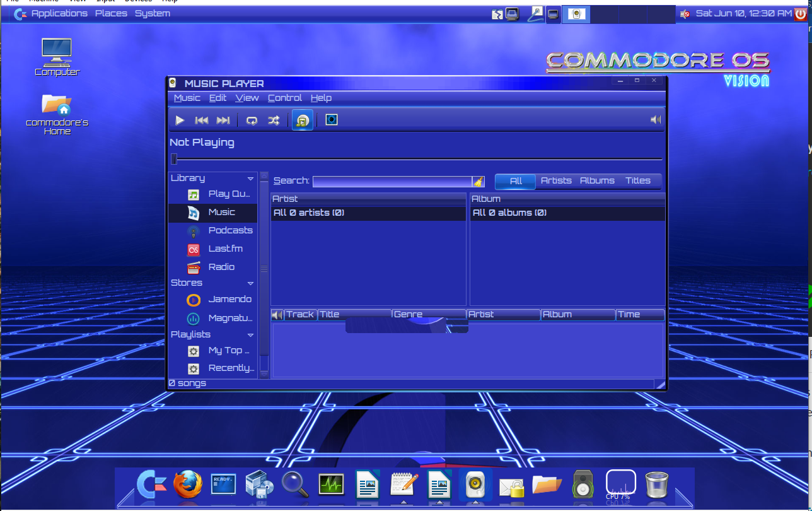Open the volume control speaker icon in the Music Player toolbar
Image resolution: width=812 pixels, height=511 pixels.
656,120
